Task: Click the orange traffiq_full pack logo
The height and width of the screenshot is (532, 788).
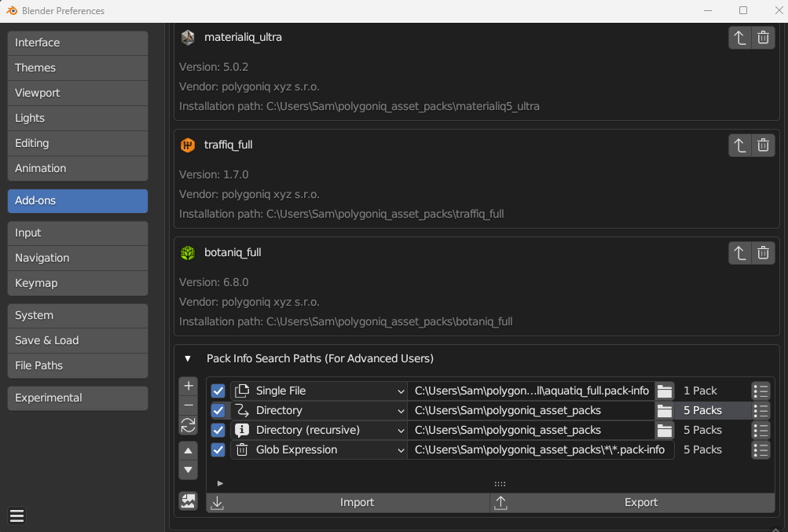Action: pos(188,145)
